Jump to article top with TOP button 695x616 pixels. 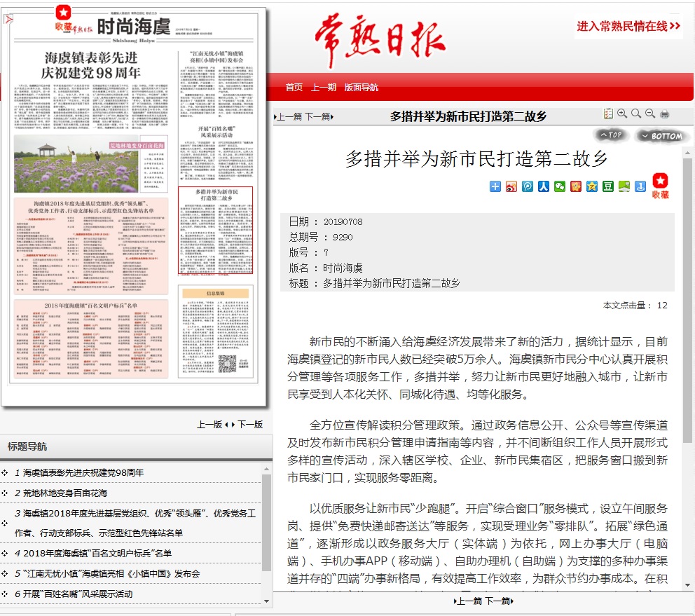tap(611, 135)
